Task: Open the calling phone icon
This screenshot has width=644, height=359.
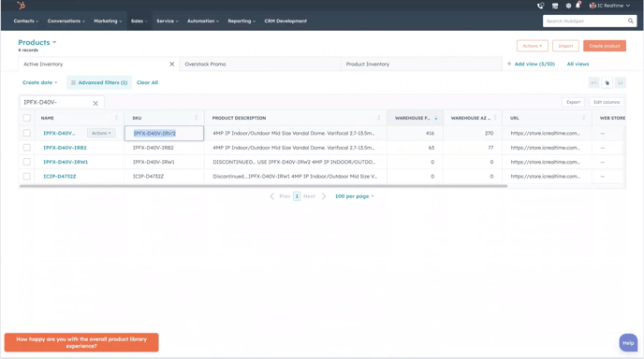Action: point(540,6)
